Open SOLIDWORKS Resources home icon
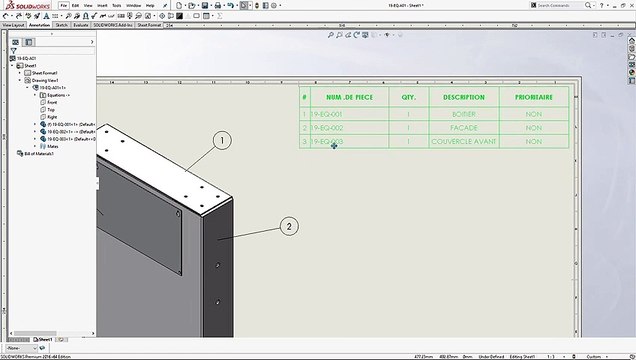This screenshot has height=360, width=636. click(x=632, y=40)
